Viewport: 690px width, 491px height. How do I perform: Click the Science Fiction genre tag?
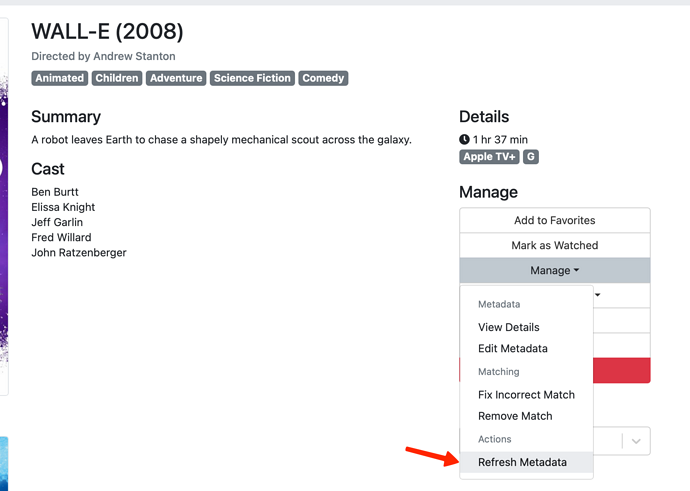252,78
